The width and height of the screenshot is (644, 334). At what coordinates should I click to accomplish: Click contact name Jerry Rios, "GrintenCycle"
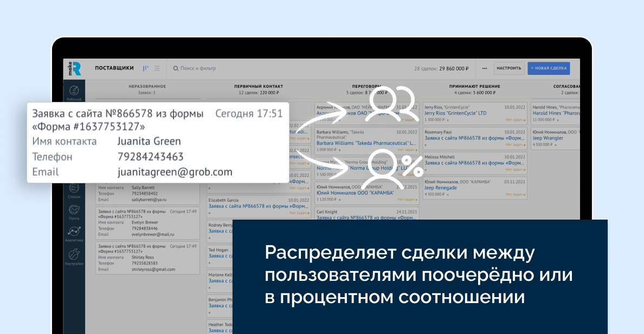coord(447,107)
